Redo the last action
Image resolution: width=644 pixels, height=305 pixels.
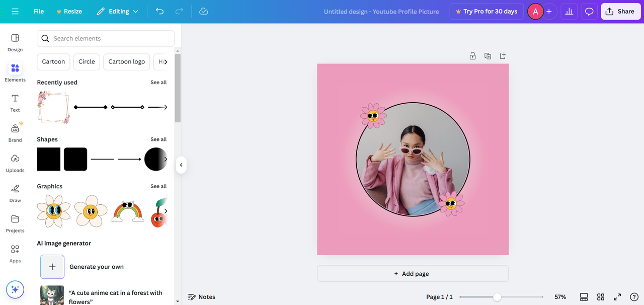point(179,11)
